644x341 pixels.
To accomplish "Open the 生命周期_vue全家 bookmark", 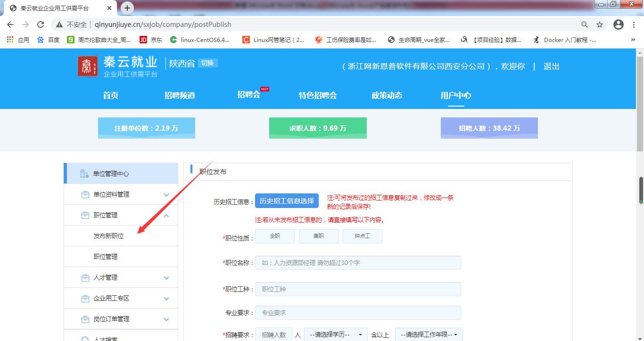I will coord(419,40).
